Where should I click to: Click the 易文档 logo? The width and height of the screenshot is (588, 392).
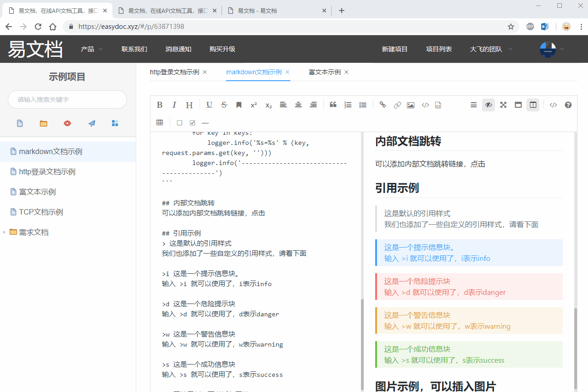coord(35,49)
